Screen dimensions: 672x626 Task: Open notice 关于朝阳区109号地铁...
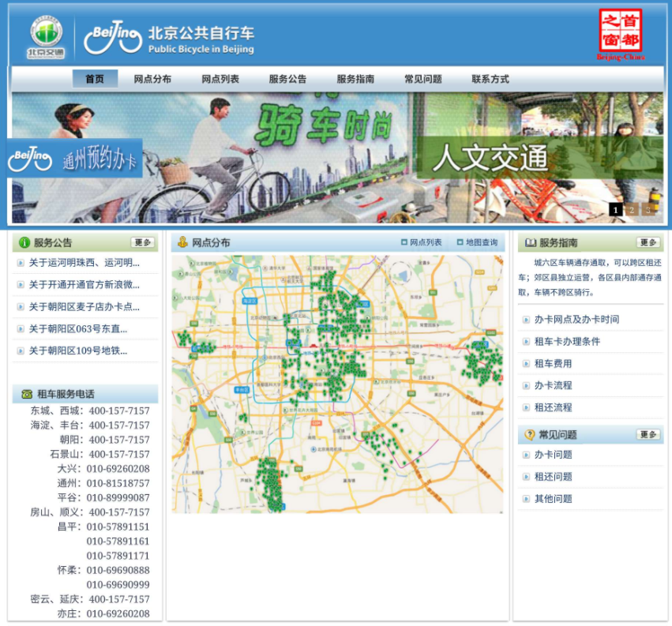coord(78,351)
